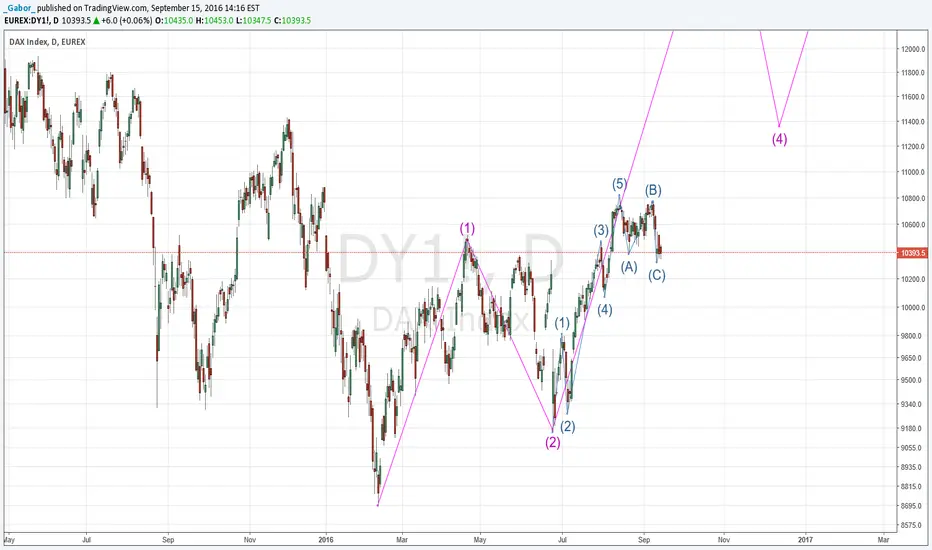Select the EUREX:DY1!, D symbol text

click(32, 20)
